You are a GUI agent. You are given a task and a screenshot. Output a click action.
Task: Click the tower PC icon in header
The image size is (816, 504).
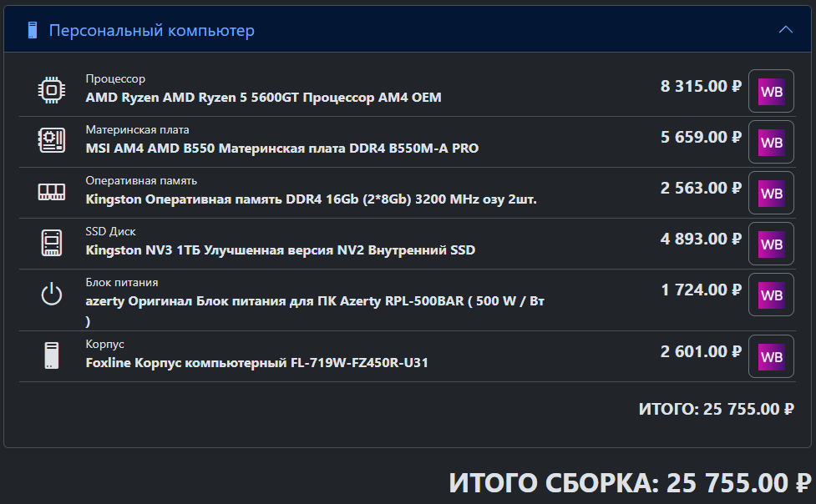pyautogui.click(x=33, y=30)
